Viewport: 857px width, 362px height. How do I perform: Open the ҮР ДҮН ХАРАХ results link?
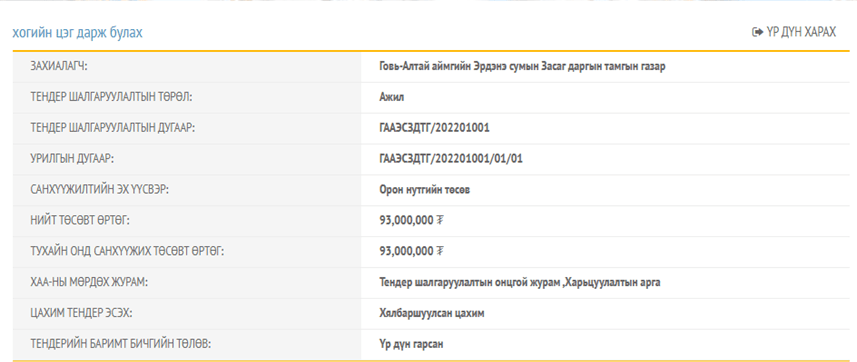794,32
